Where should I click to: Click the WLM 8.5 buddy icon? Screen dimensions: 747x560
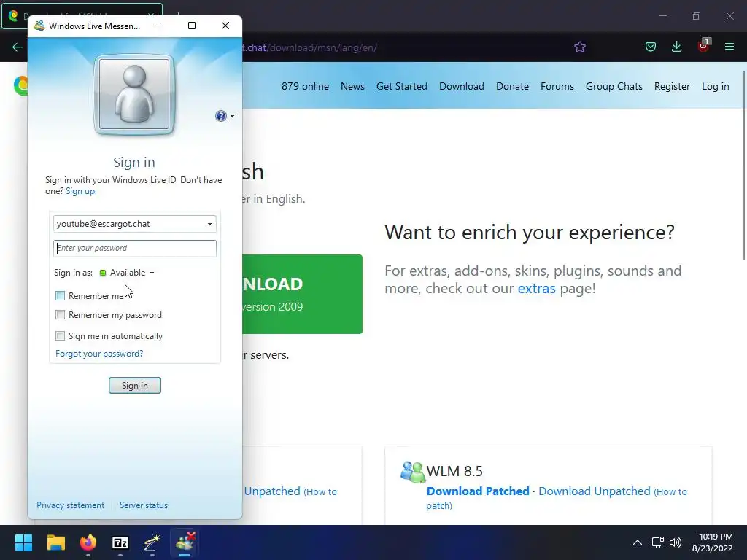(412, 472)
